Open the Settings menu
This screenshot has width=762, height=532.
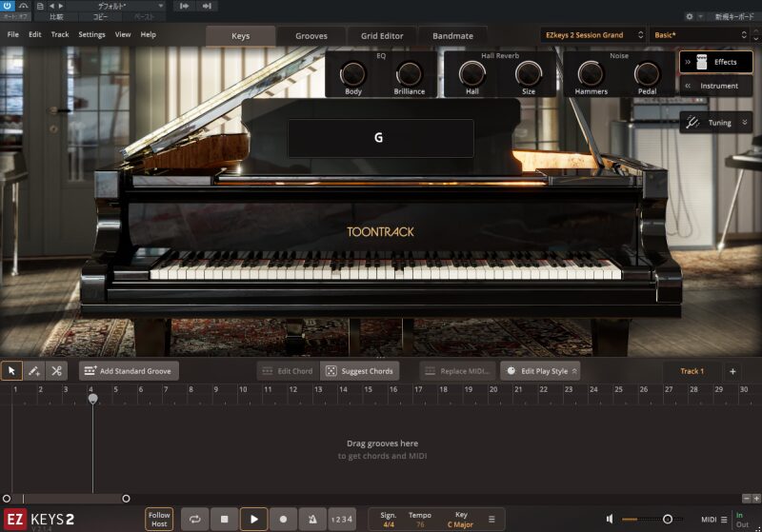coord(91,35)
